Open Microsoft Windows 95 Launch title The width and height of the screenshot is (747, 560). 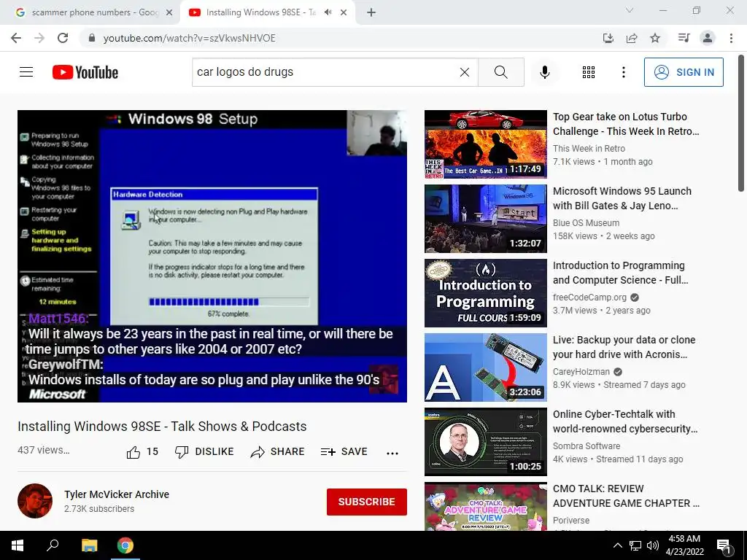tap(622, 198)
